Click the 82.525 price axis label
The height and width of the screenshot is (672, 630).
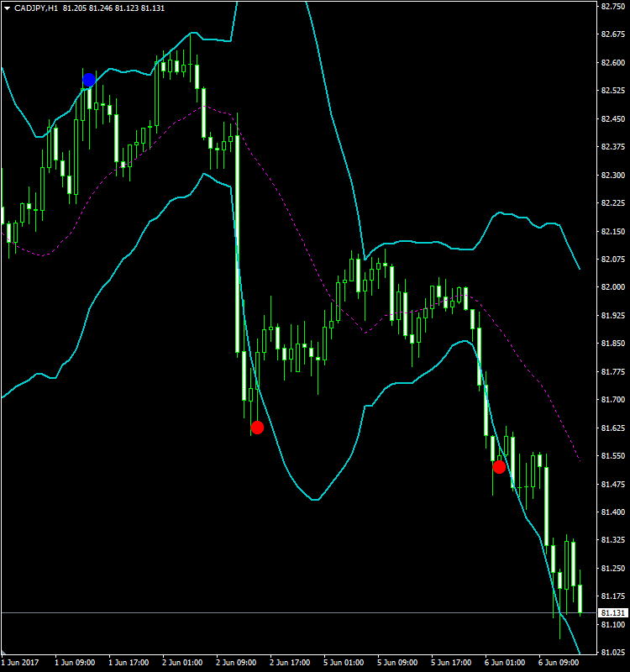pyautogui.click(x=613, y=91)
